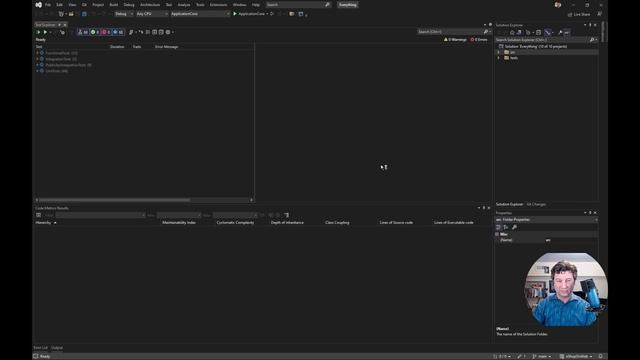The image size is (640, 360).
Task: Open the user account avatar icon
Action: point(558,5)
